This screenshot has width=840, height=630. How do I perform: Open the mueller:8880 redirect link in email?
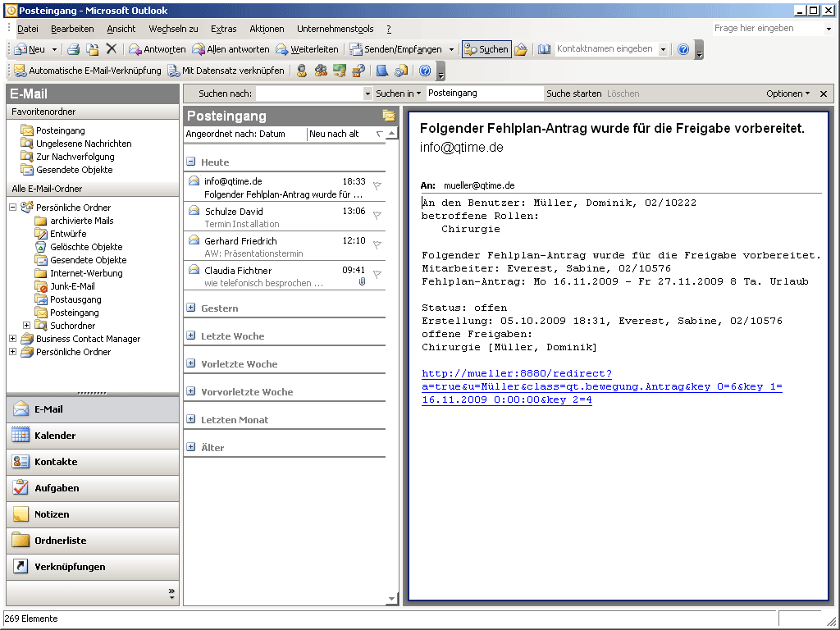click(x=515, y=374)
